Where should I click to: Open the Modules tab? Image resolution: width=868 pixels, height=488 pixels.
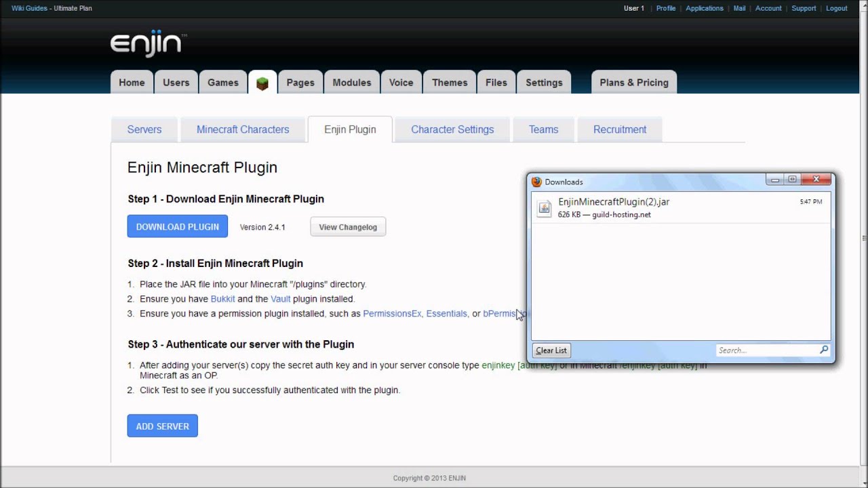[351, 83]
